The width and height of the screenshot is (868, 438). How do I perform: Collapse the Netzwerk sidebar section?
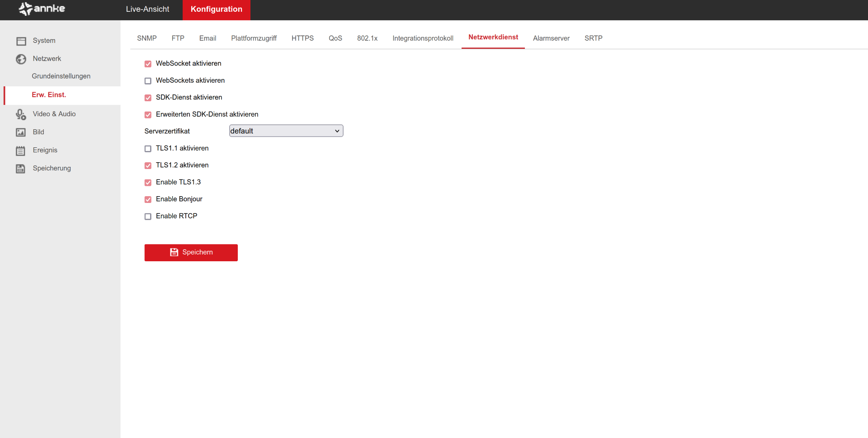47,59
